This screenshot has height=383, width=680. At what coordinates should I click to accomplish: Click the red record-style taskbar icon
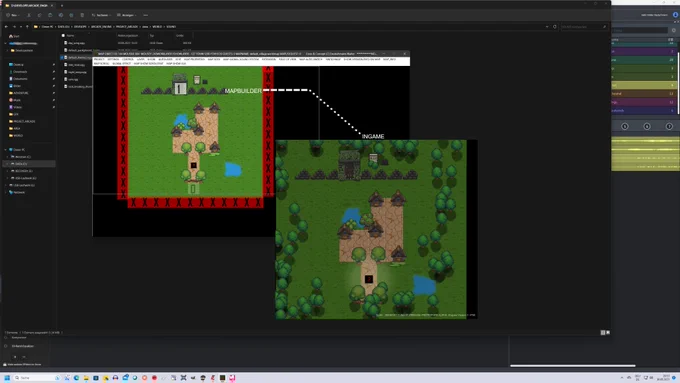pyautogui.click(x=154, y=378)
